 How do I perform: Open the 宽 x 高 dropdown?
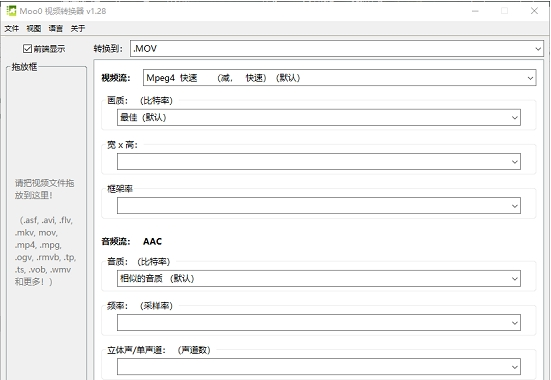[319, 162]
